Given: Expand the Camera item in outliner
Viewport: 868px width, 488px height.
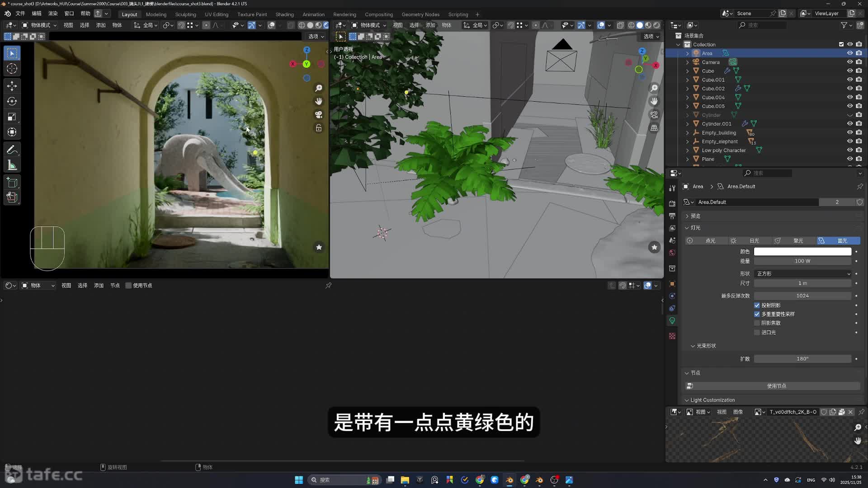Looking at the screenshot, I should click(x=688, y=62).
